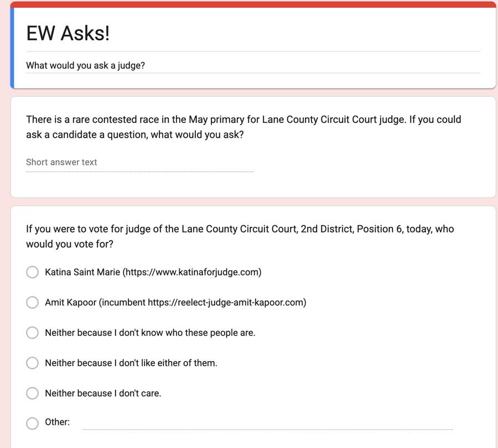
Task: Select the Katina Saint Marie radio button
Action: pyautogui.click(x=33, y=272)
